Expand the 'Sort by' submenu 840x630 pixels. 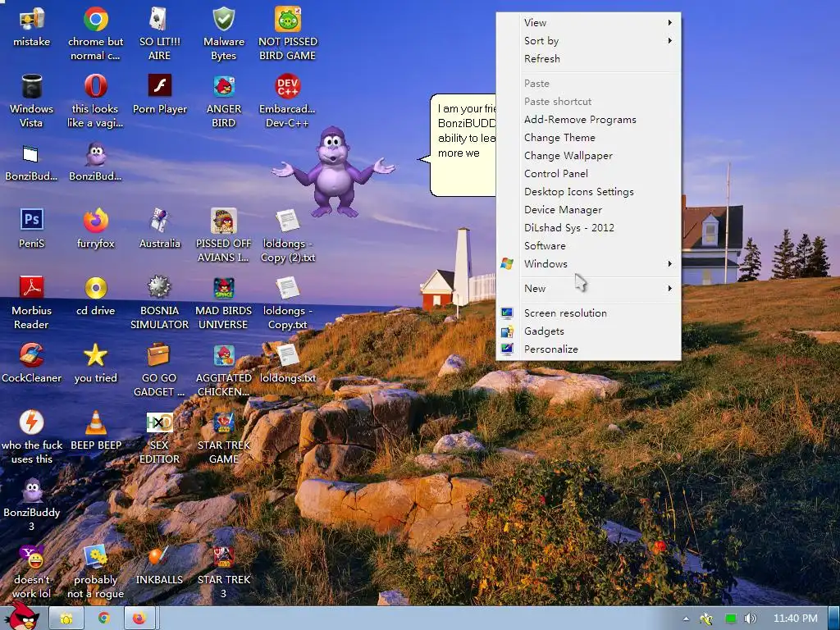coord(589,41)
